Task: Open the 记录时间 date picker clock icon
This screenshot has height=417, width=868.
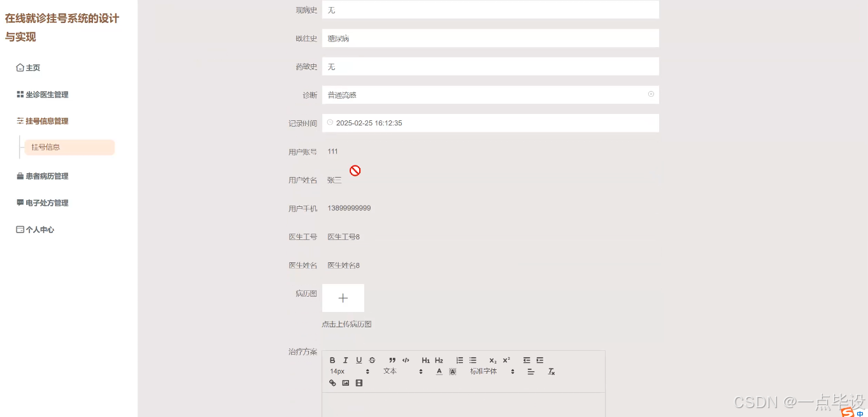Action: (330, 122)
